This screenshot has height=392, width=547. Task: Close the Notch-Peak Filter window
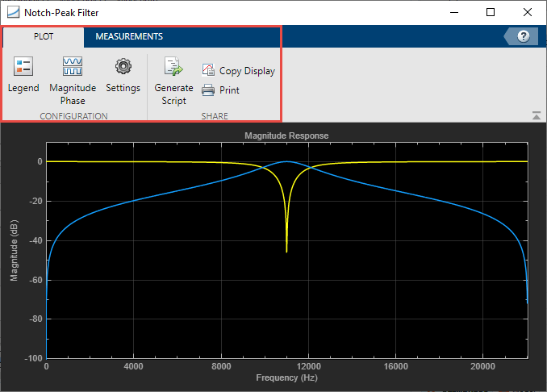tap(528, 13)
